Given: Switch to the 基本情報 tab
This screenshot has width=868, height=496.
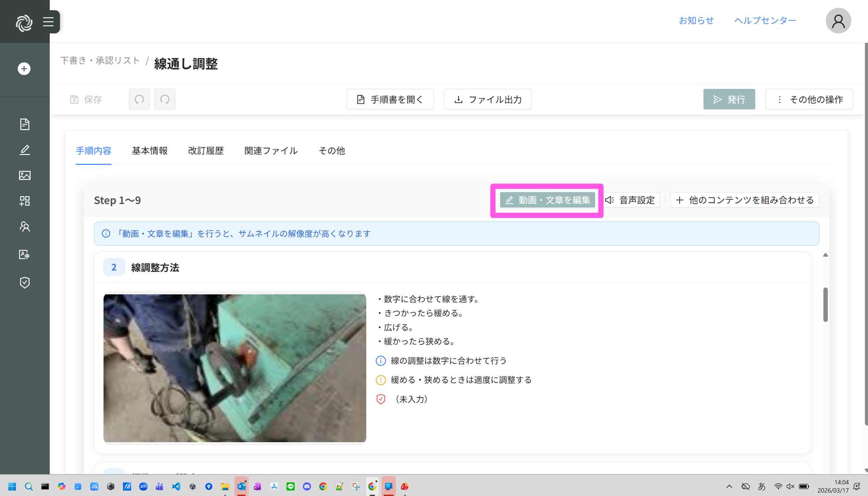Looking at the screenshot, I should coord(150,151).
